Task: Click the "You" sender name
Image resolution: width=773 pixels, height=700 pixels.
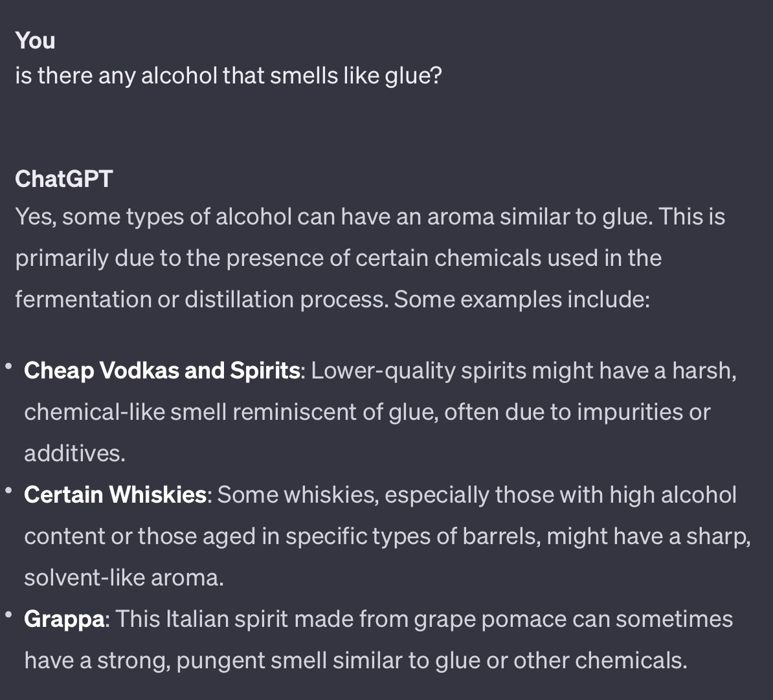Action: [x=35, y=40]
